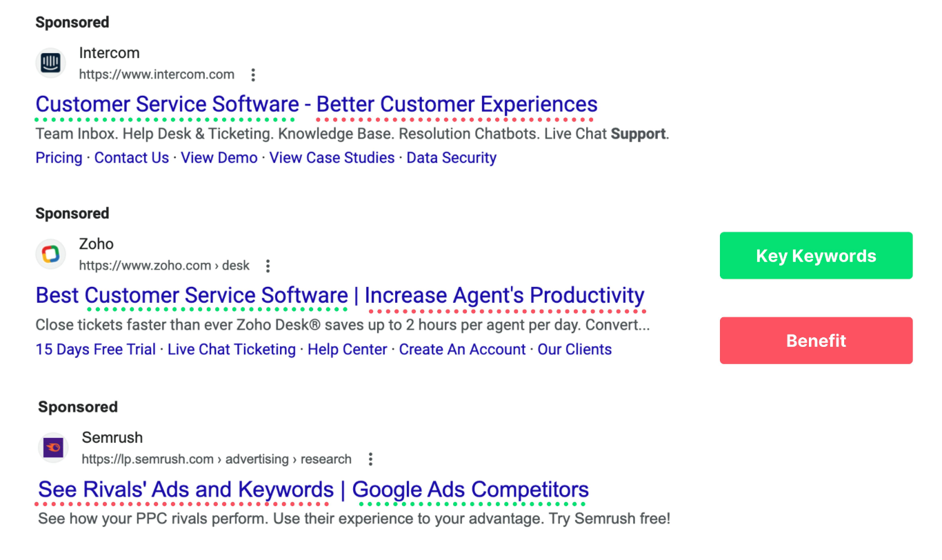The height and width of the screenshot is (560, 942).
Task: Open three-dot menu beside Semrush URL
Action: point(370,459)
